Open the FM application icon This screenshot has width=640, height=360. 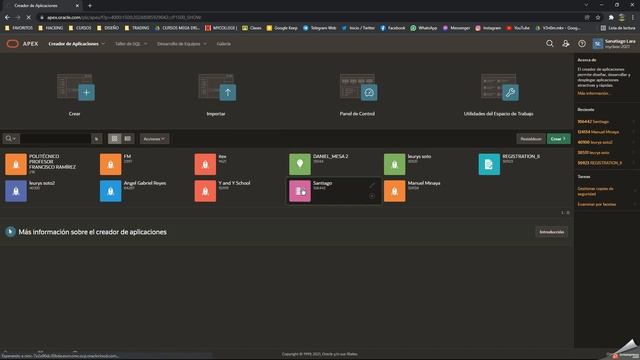pos(111,164)
